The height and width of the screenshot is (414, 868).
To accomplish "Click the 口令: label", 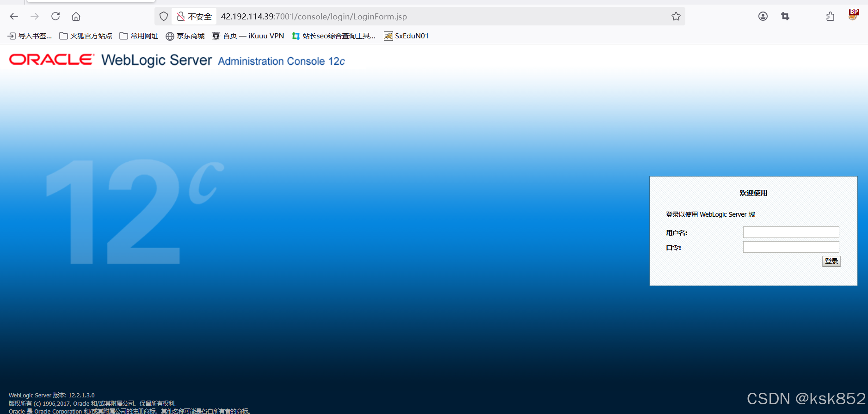I will click(x=673, y=248).
